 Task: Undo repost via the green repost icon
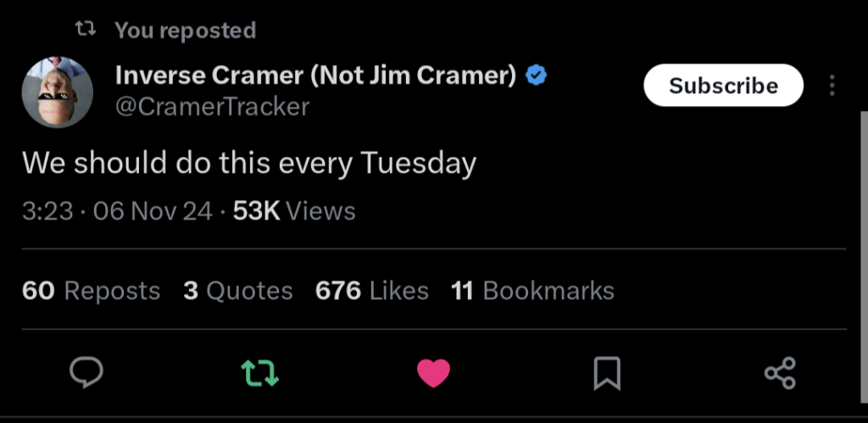tap(260, 373)
